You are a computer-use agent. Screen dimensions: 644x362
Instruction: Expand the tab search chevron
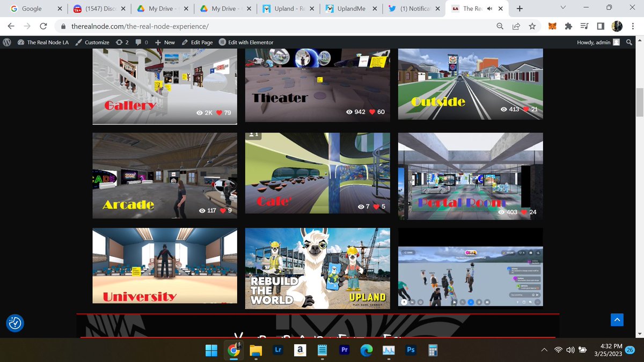click(562, 8)
